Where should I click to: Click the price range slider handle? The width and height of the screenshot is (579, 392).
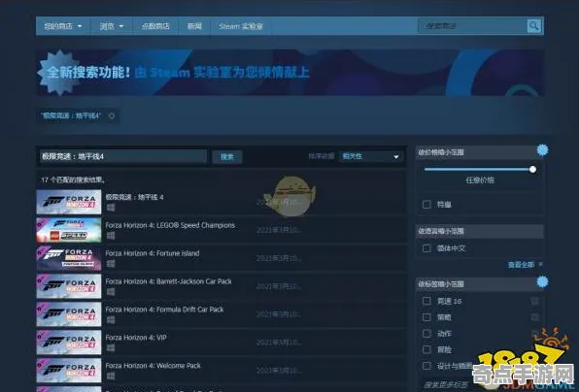click(x=532, y=170)
